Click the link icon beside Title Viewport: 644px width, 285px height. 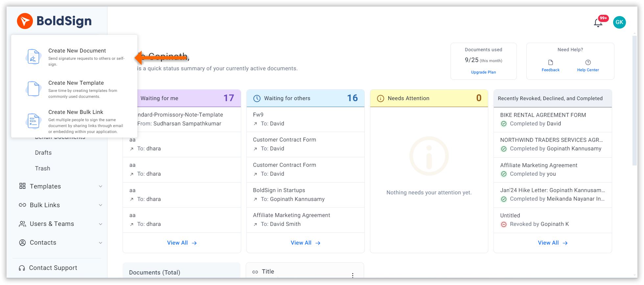pyautogui.click(x=255, y=272)
